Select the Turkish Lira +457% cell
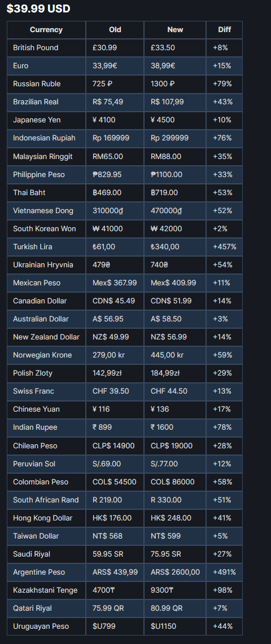271x644 pixels. (x=224, y=247)
